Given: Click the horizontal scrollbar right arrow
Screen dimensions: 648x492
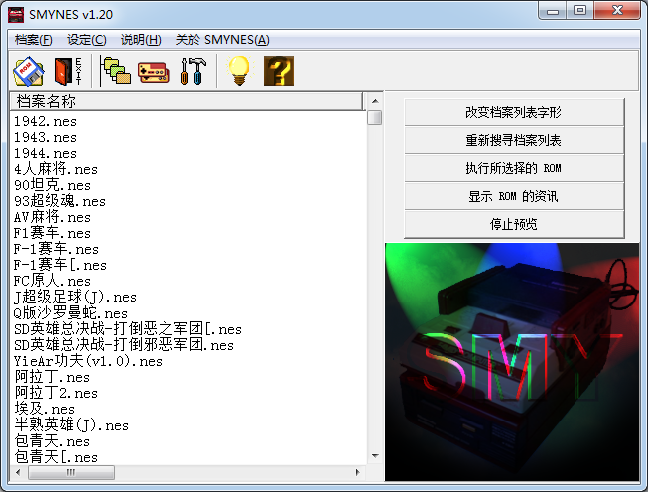Looking at the screenshot, I should click(357, 472).
